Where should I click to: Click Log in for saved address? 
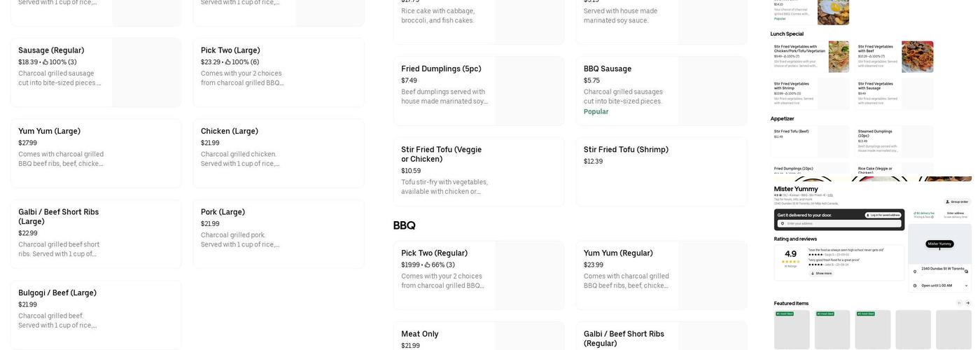[884, 215]
